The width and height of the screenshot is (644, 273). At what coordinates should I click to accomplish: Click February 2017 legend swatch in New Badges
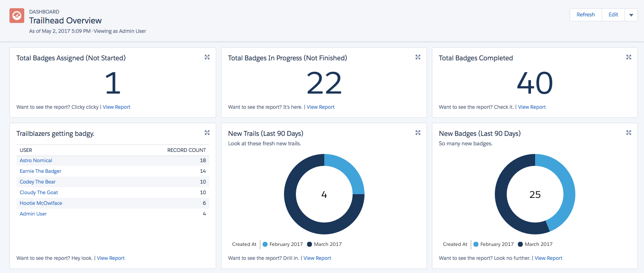(x=476, y=244)
